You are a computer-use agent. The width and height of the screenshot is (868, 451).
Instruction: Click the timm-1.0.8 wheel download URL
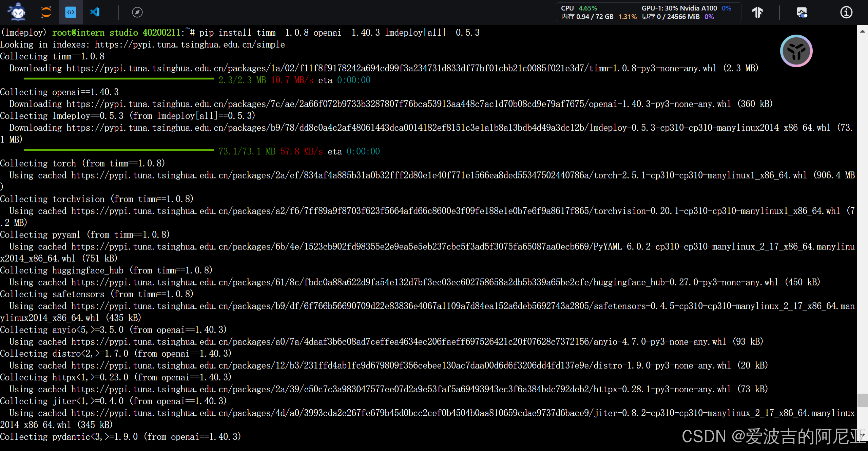(391, 68)
